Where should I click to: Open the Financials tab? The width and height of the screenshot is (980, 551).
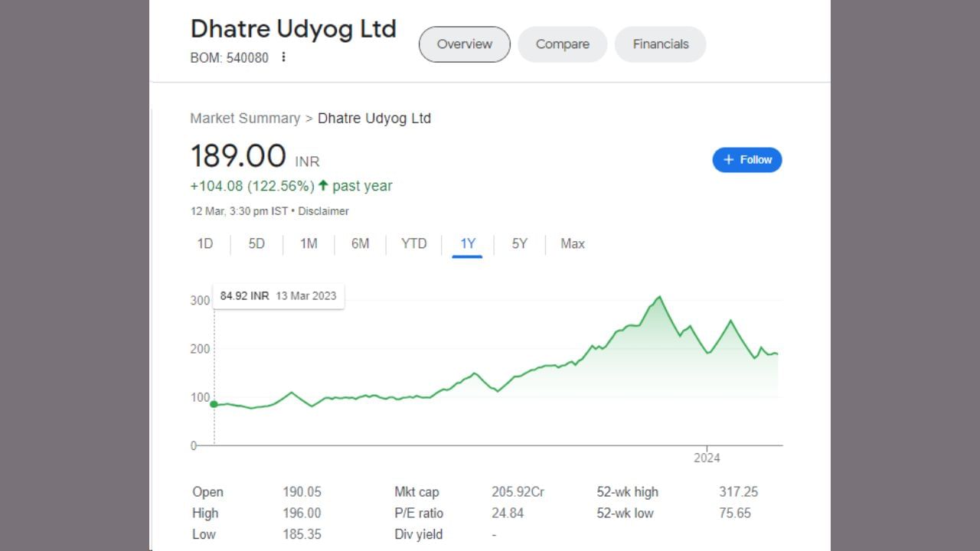(660, 44)
